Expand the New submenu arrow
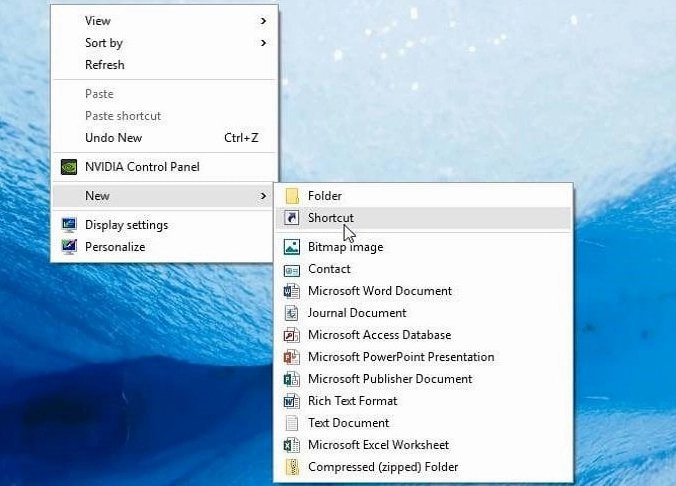Screen dimensions: 676x486 [264, 196]
